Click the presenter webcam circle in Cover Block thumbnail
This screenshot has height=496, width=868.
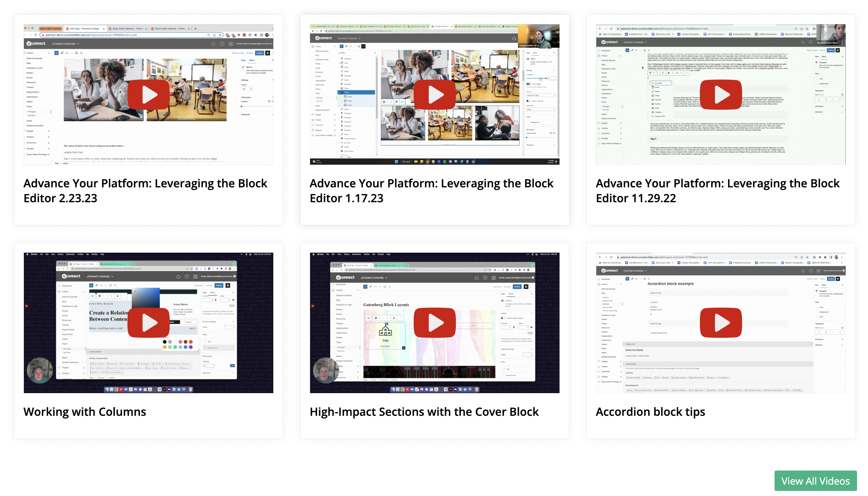(325, 370)
